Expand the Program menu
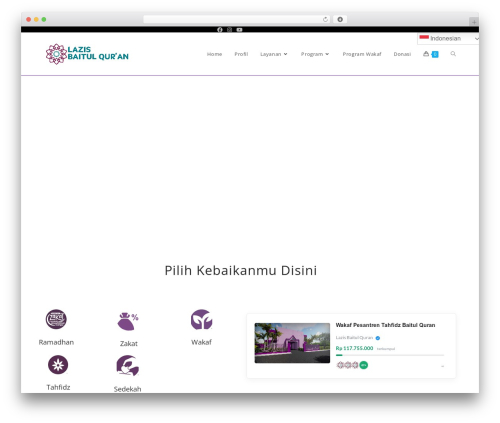Viewport: 500px width, 423px height. (x=315, y=54)
